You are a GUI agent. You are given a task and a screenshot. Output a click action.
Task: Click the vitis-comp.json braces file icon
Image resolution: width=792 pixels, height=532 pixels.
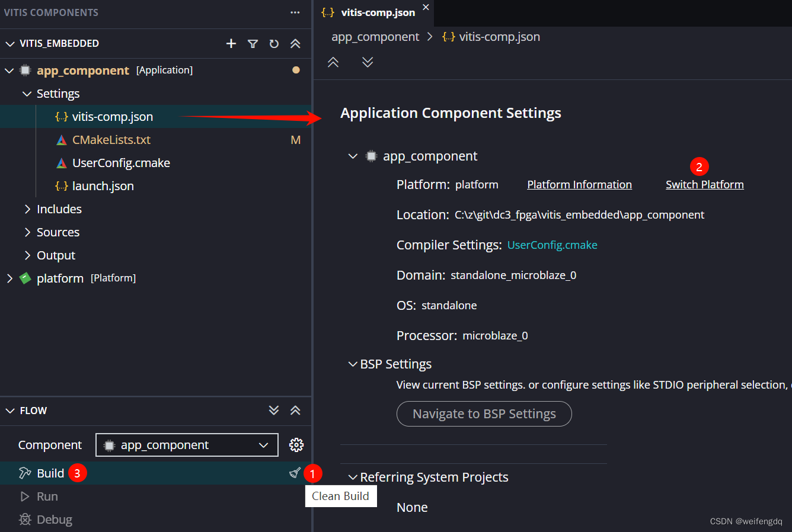click(62, 117)
